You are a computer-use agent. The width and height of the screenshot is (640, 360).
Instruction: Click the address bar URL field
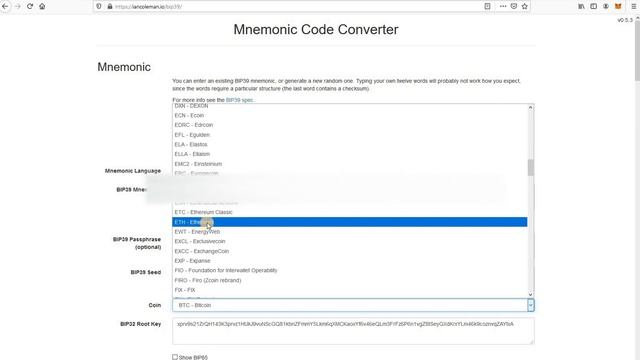298,7
